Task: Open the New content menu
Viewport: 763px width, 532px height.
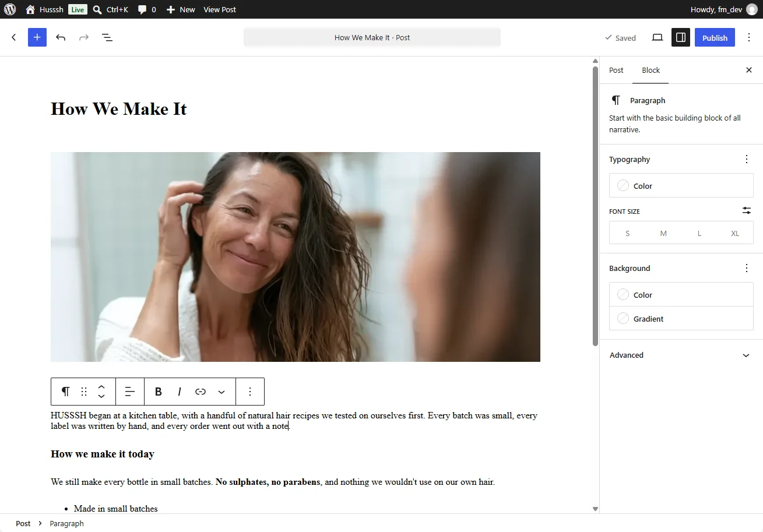Action: pos(181,9)
